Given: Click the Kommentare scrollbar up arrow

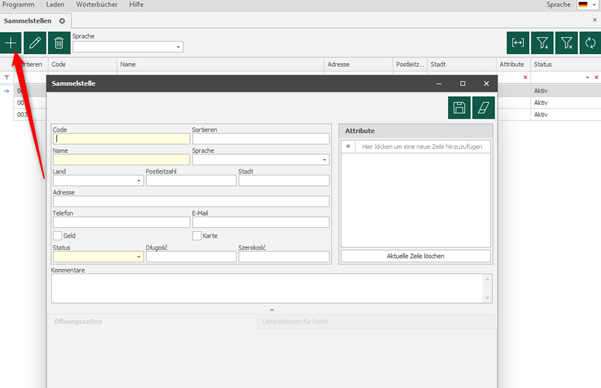Looking at the screenshot, I should [487, 279].
